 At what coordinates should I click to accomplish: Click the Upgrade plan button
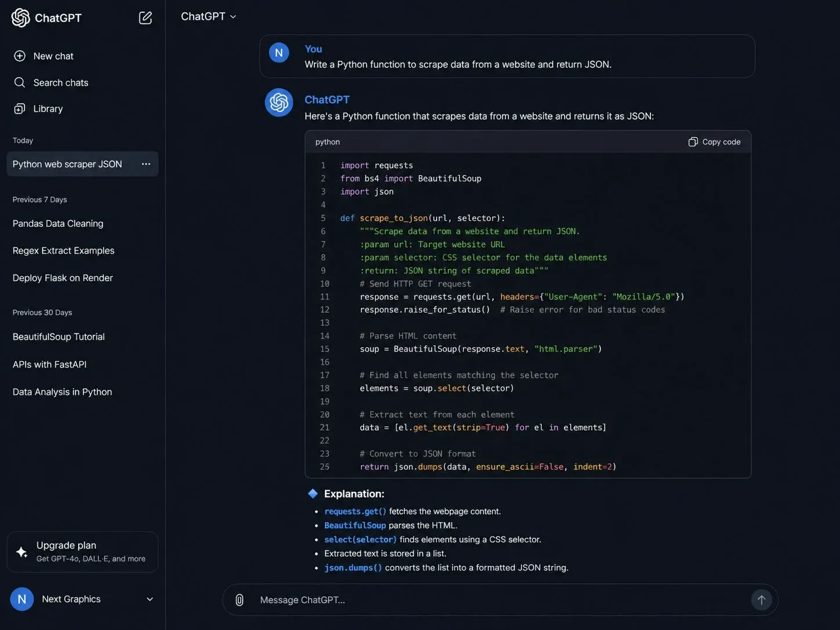coord(82,552)
